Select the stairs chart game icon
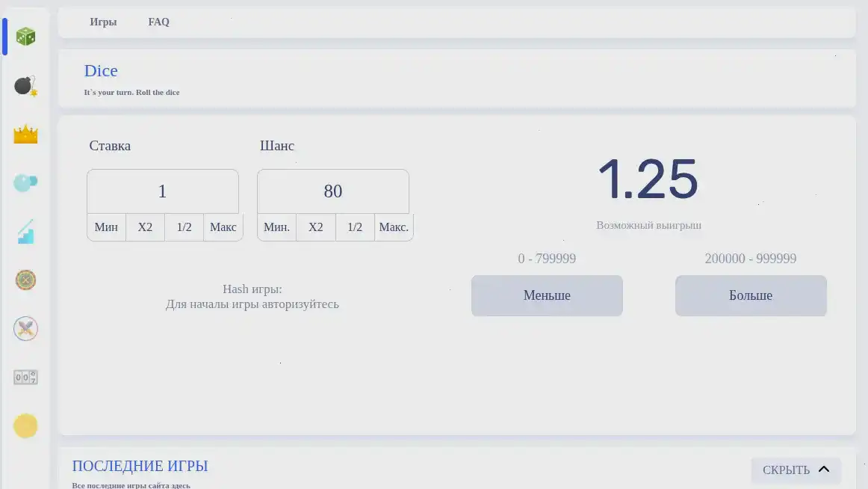 click(x=25, y=231)
